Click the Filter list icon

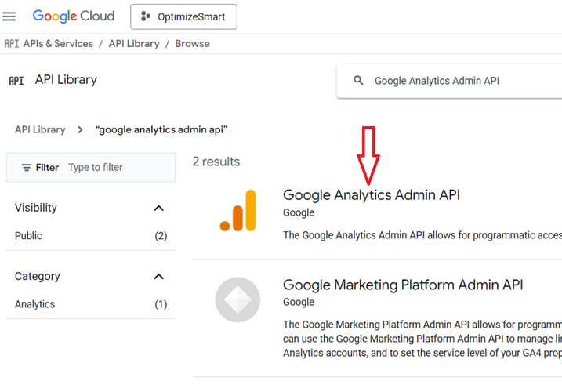point(27,167)
